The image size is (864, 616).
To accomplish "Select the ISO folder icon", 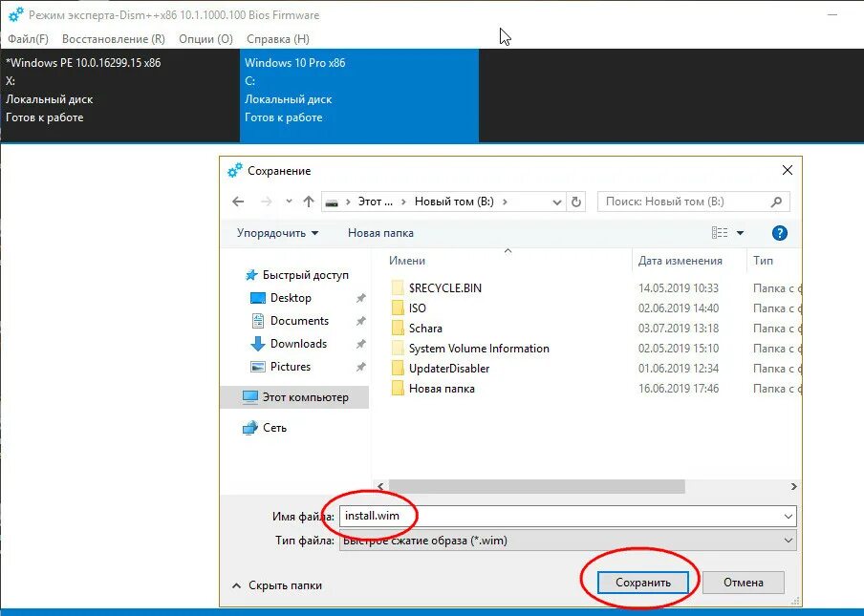I will (398, 308).
